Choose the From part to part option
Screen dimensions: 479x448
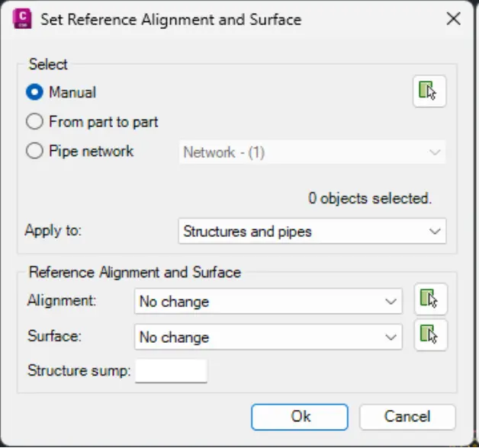click(35, 122)
